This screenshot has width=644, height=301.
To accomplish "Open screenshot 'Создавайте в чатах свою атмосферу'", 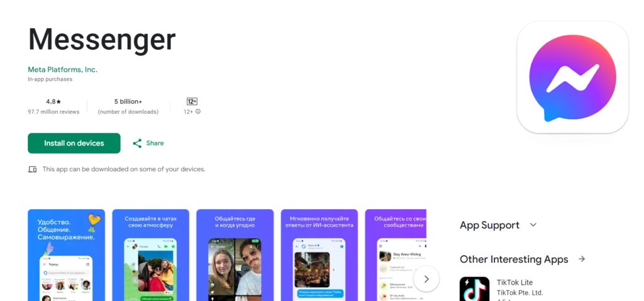I will pos(151,255).
